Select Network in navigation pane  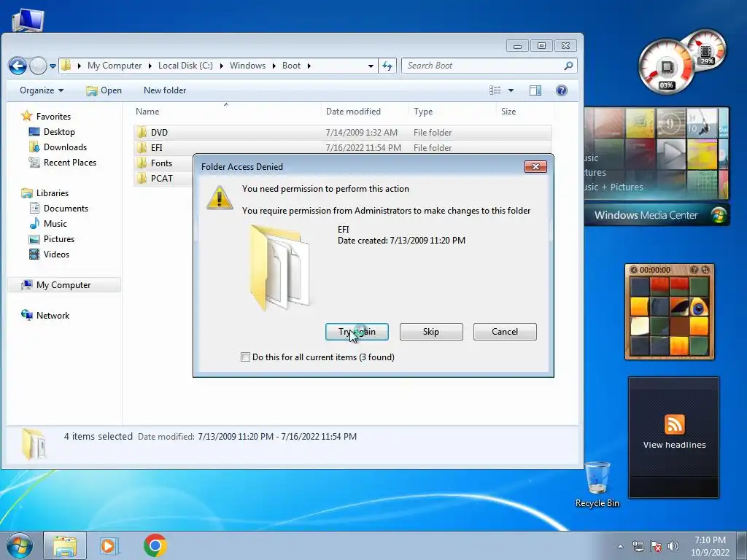click(53, 315)
